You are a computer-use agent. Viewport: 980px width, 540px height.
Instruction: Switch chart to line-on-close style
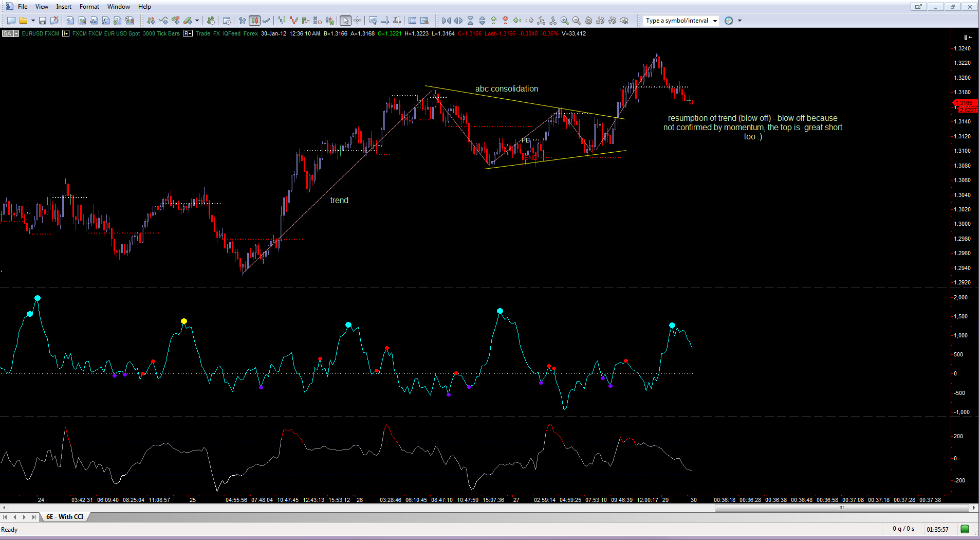click(266, 21)
